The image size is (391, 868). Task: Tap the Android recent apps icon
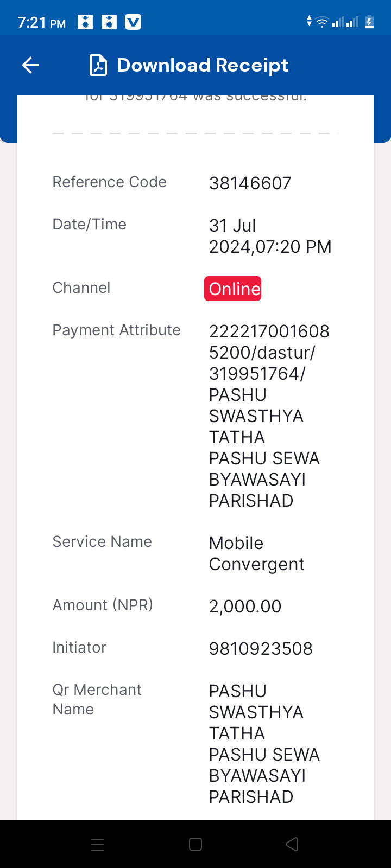point(98,844)
